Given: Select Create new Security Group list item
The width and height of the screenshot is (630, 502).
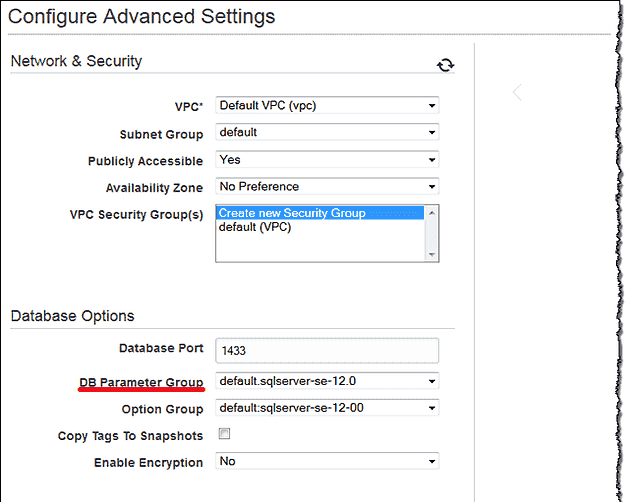Looking at the screenshot, I should (320, 213).
